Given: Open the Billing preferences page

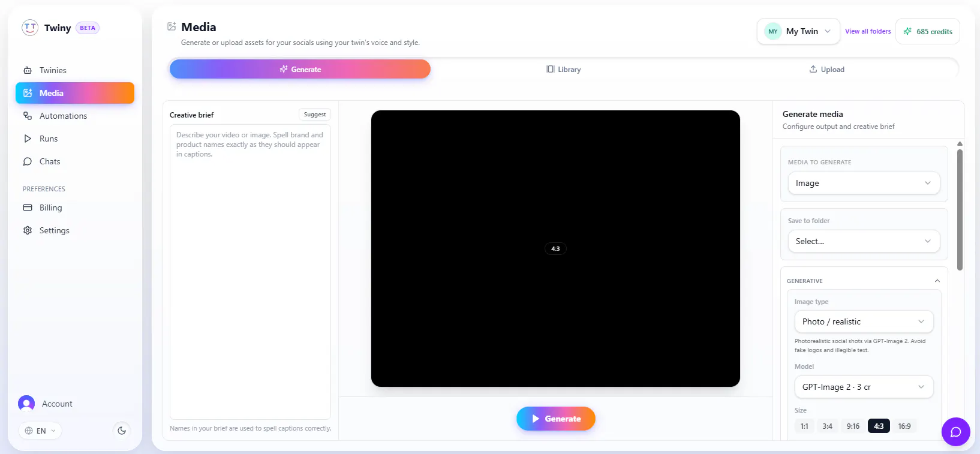Looking at the screenshot, I should click(x=75, y=208).
